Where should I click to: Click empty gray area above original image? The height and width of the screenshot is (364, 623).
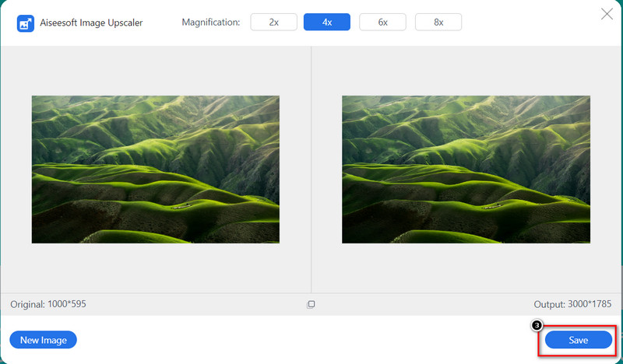point(155,72)
